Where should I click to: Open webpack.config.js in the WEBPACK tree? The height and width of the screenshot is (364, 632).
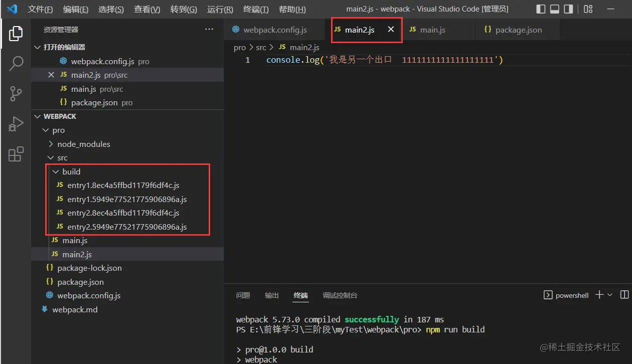coord(127,296)
